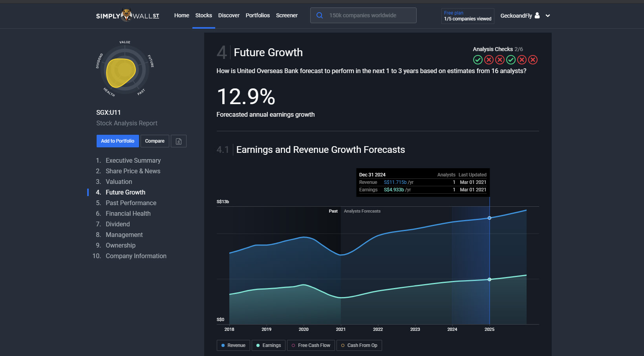The image size is (644, 356).
Task: Click the first green analysis check icon
Action: 478,60
